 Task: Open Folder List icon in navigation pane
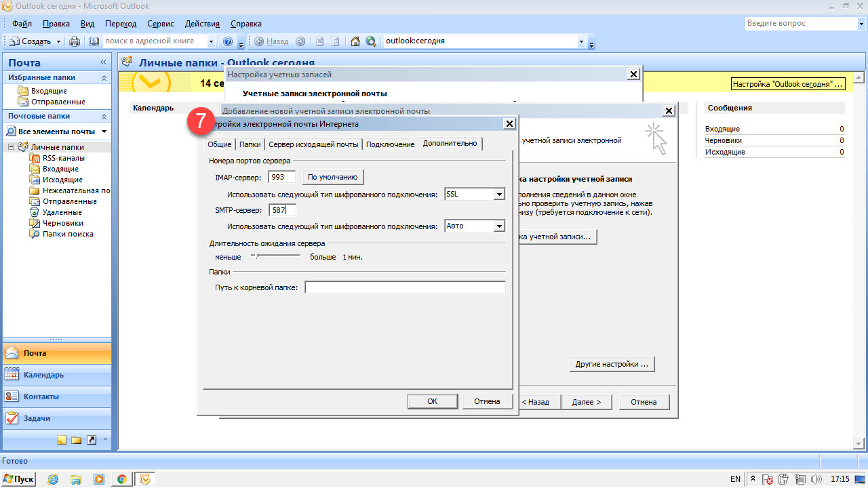tap(77, 440)
